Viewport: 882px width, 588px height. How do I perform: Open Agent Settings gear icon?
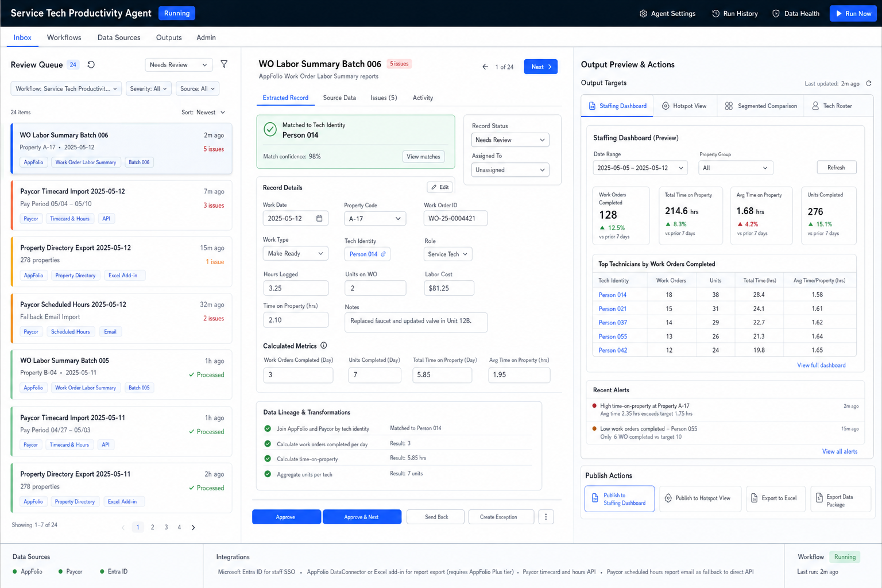point(643,14)
